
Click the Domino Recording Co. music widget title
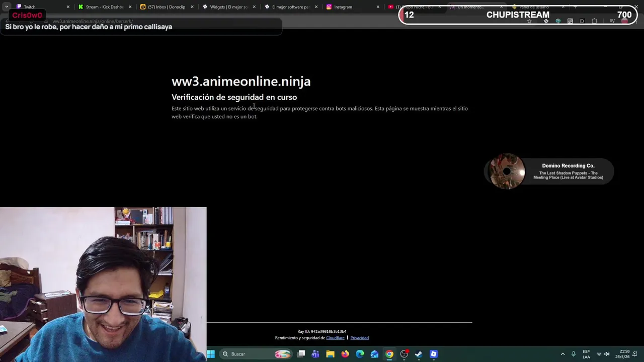(568, 165)
